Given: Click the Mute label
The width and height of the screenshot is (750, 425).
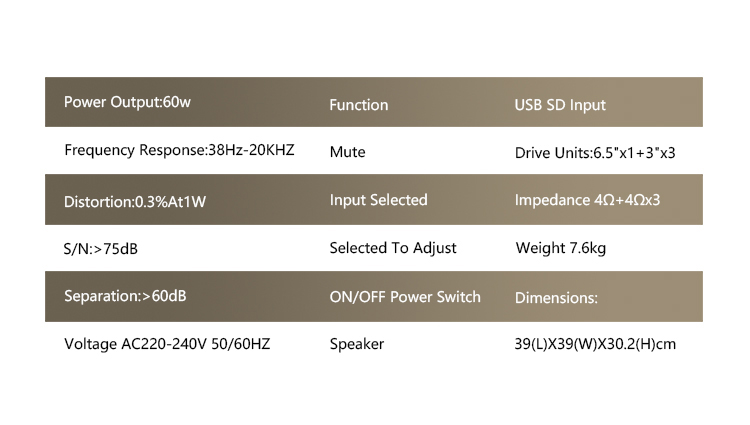Looking at the screenshot, I should (348, 152).
